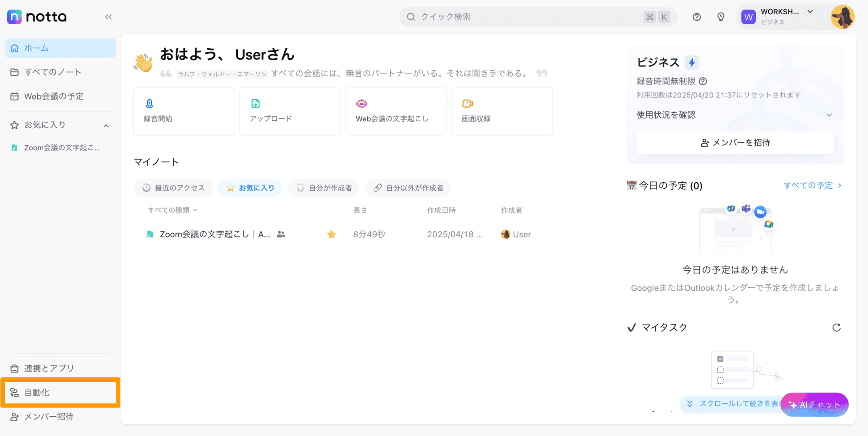Open the help question mark icon
Screen dimensions: 868x436
tap(697, 17)
